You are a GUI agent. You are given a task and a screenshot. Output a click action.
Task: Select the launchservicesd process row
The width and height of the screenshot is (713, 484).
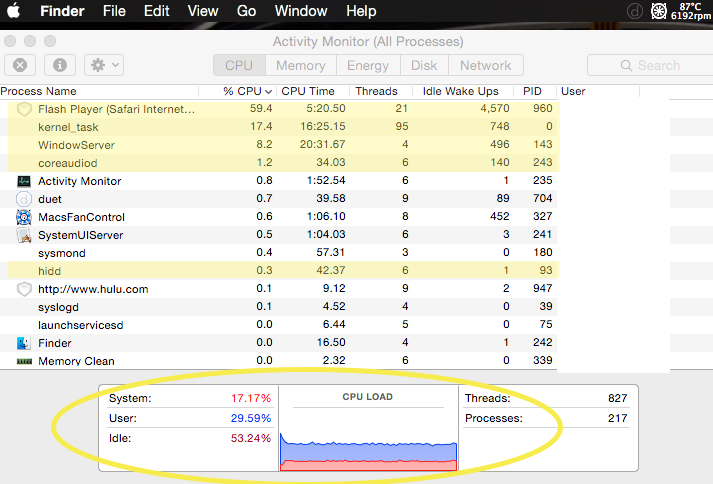click(x=278, y=325)
